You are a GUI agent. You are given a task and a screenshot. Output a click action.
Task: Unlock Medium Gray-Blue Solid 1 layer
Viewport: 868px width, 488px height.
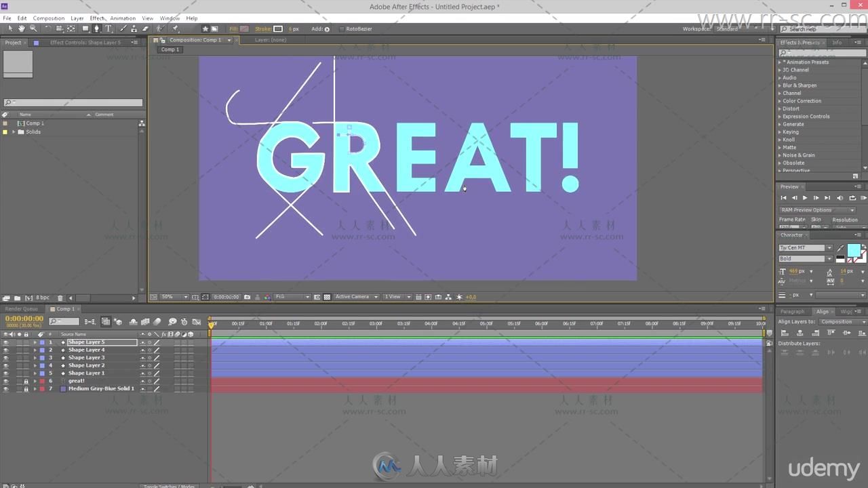click(26, 389)
